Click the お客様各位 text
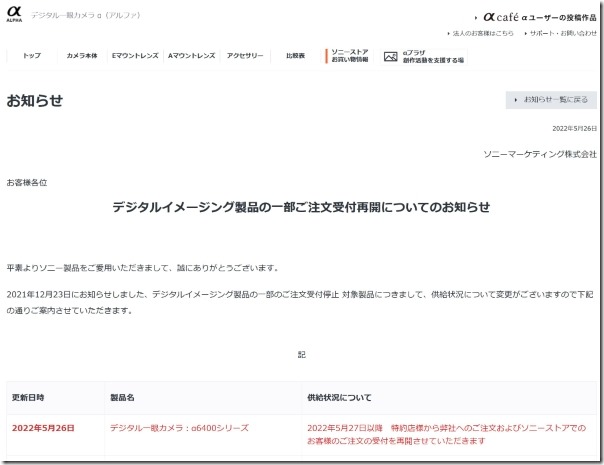 (x=27, y=183)
